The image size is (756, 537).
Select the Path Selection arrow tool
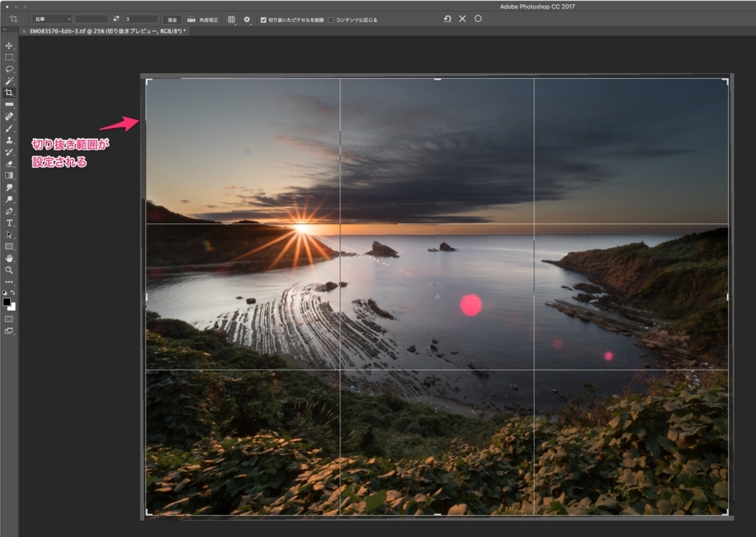coord(9,235)
